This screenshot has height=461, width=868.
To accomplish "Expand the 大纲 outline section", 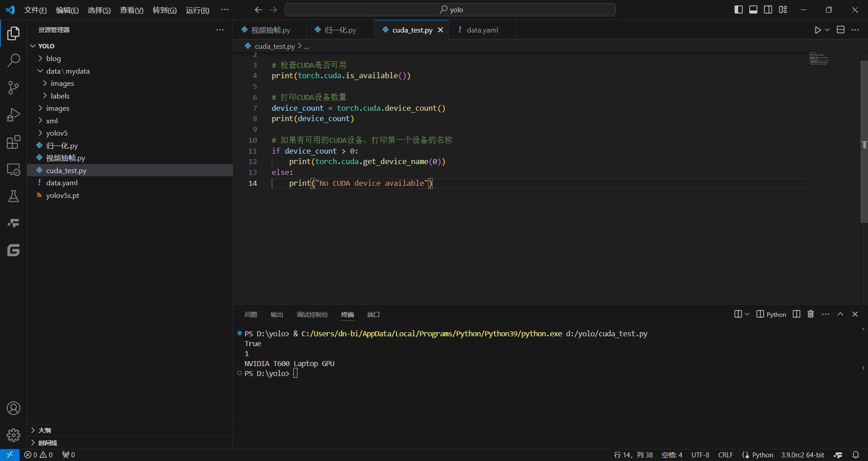I will point(130,430).
